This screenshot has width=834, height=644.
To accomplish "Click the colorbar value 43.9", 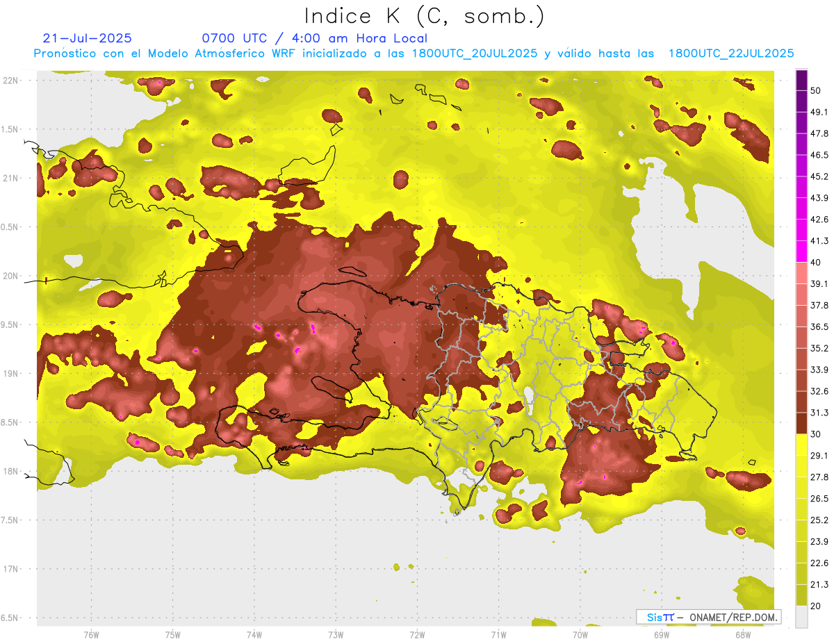I will [819, 198].
